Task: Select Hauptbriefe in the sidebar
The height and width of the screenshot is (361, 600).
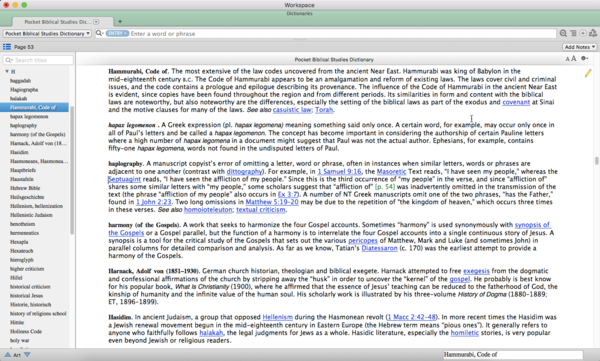Action: click(x=23, y=170)
